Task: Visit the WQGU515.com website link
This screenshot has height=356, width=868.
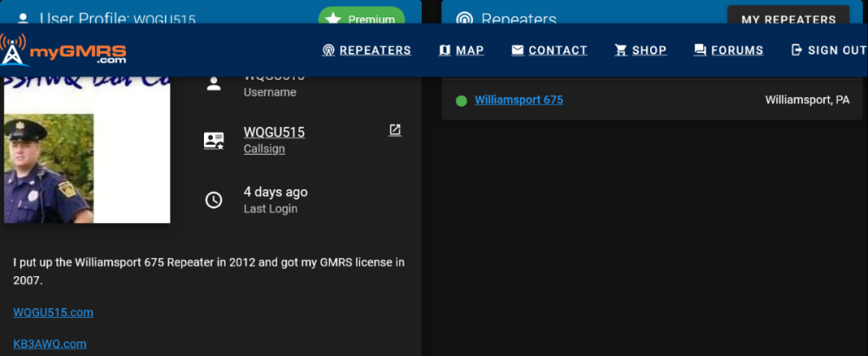Action: point(53,313)
